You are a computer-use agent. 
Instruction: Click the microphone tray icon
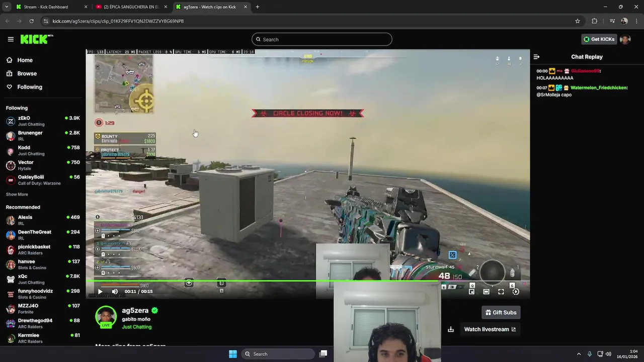(x=590, y=354)
